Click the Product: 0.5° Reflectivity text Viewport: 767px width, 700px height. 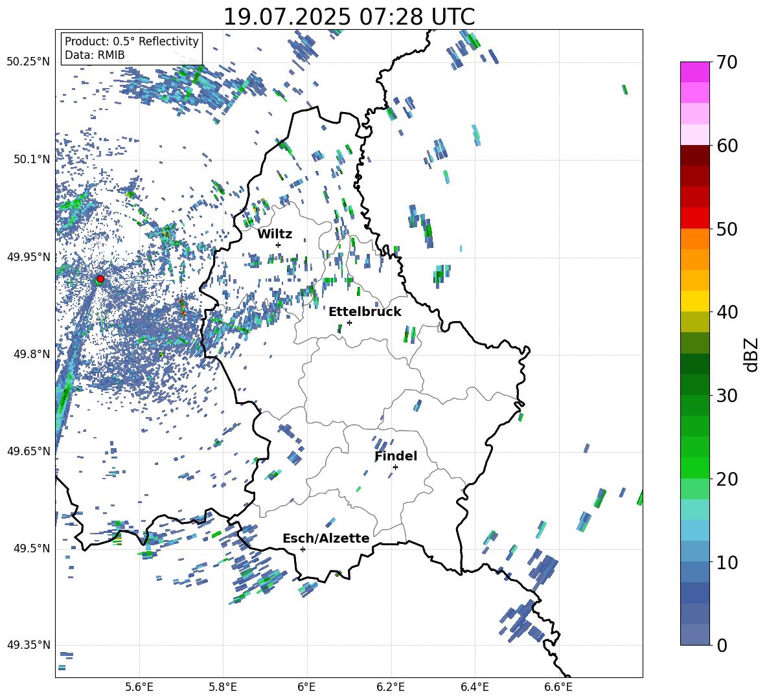pyautogui.click(x=132, y=41)
